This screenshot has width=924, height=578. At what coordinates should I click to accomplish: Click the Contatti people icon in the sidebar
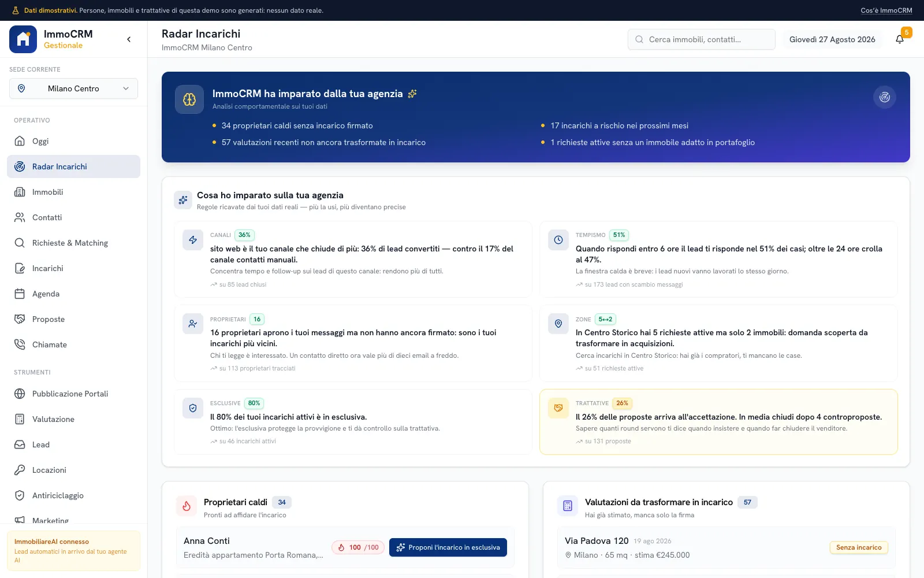[20, 217]
